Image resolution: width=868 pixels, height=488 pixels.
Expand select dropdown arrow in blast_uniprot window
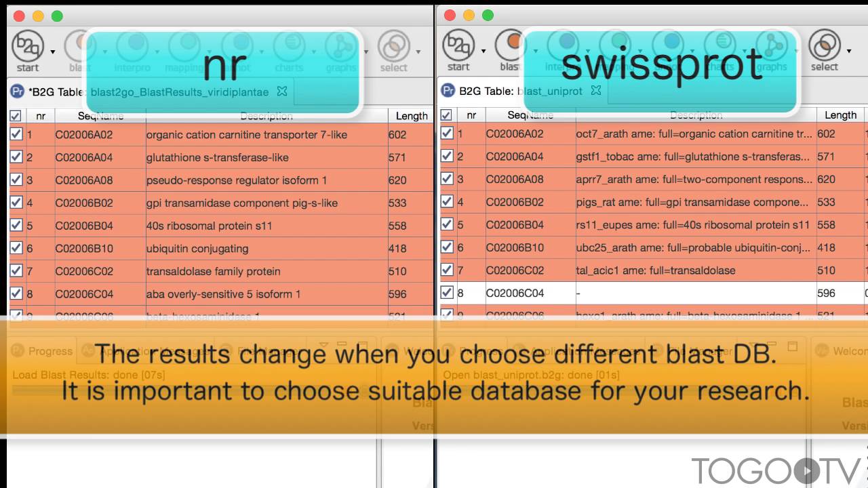click(850, 51)
